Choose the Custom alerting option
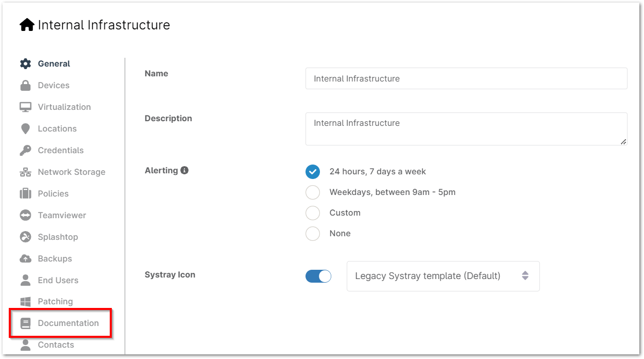Viewport: 644px width, 359px height. (x=313, y=213)
